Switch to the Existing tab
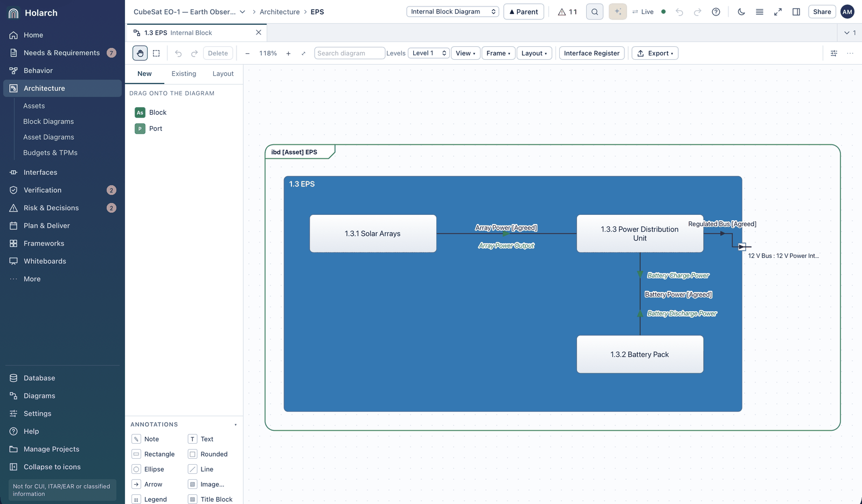 coord(184,74)
